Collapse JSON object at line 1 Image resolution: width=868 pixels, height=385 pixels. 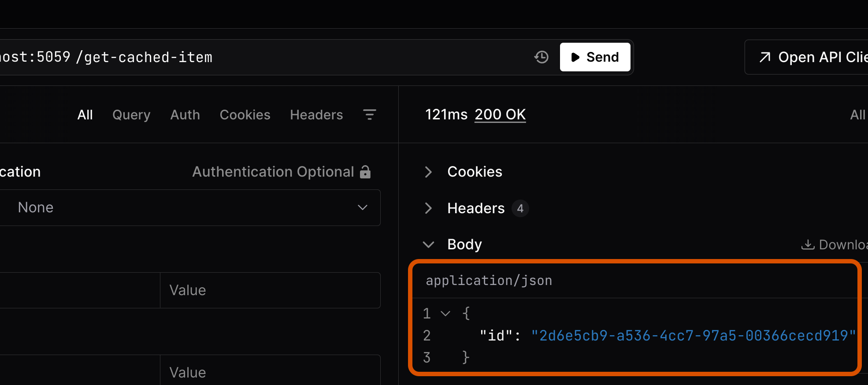(x=445, y=314)
